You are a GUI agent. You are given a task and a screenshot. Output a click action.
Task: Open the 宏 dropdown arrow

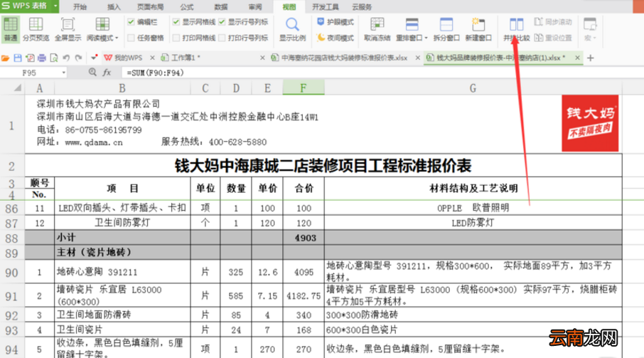(x=594, y=38)
